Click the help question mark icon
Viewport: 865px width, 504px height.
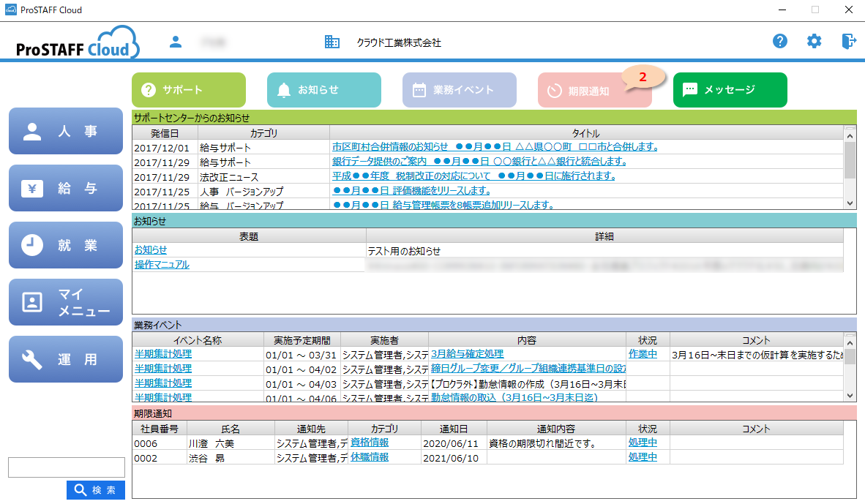click(x=780, y=41)
